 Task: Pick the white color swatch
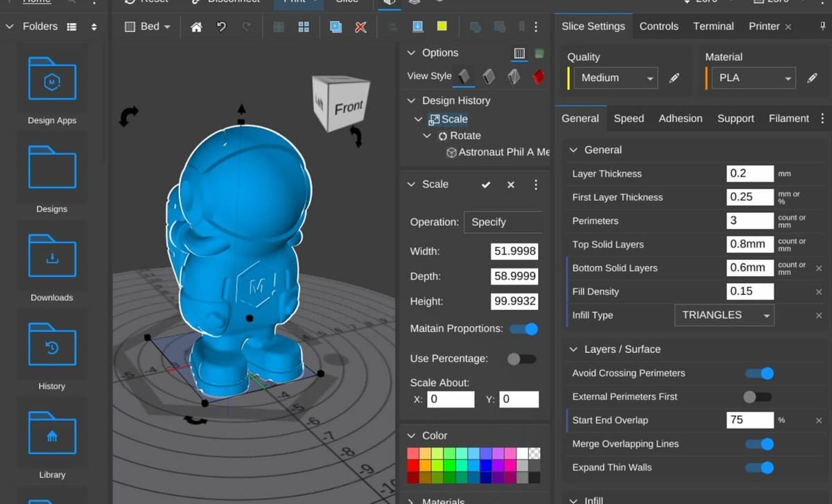tap(522, 453)
